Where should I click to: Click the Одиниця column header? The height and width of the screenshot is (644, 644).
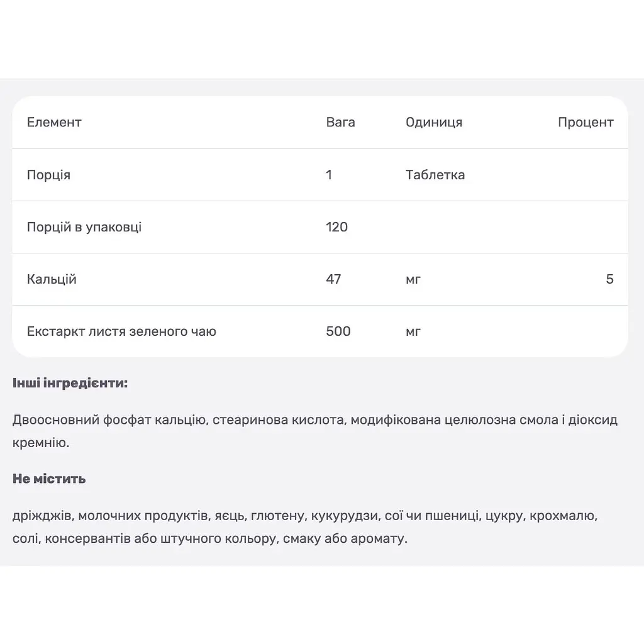coord(434,123)
